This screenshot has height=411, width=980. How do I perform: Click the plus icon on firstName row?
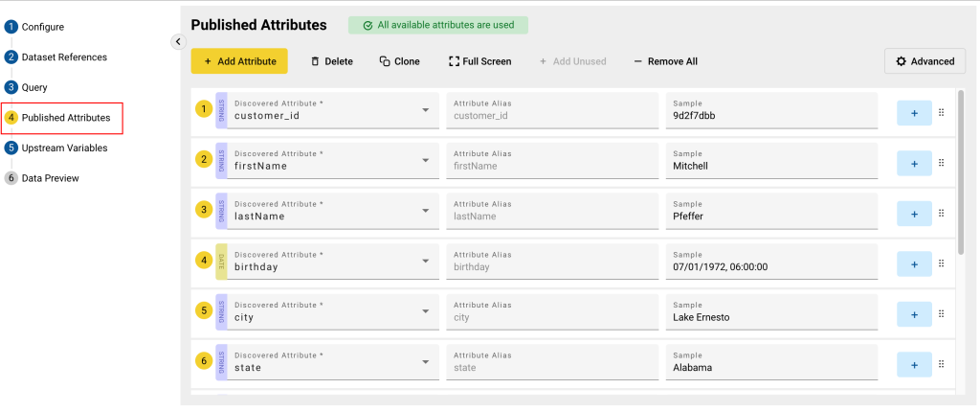pos(913,164)
